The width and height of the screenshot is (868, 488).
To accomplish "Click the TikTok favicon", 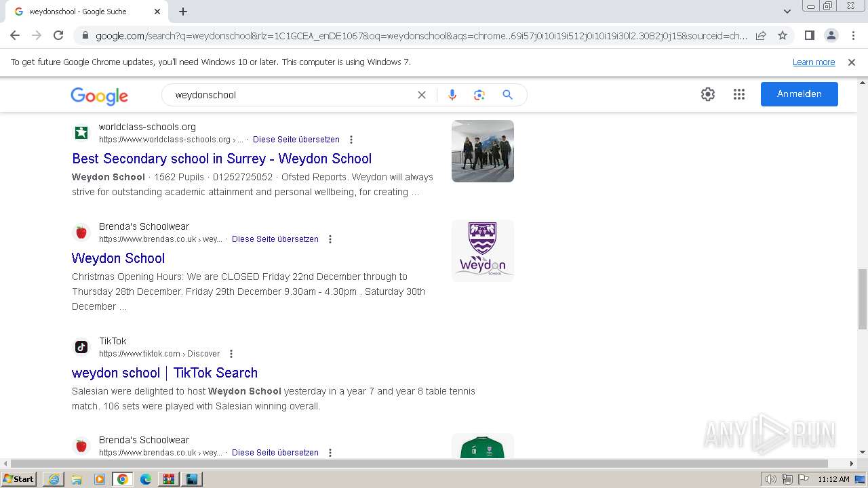I will click(81, 347).
